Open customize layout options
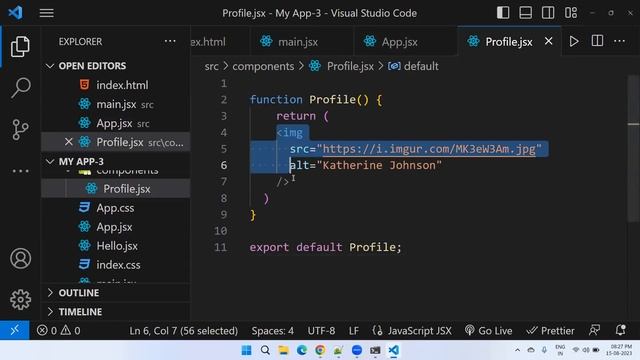Image resolution: width=640 pixels, height=360 pixels. 571,13
